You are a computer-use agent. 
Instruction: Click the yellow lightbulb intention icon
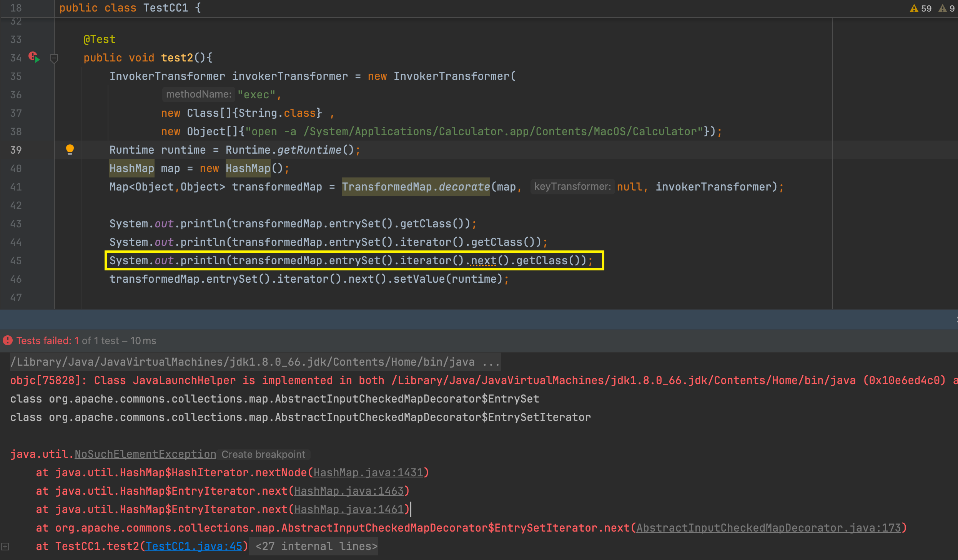(x=70, y=149)
